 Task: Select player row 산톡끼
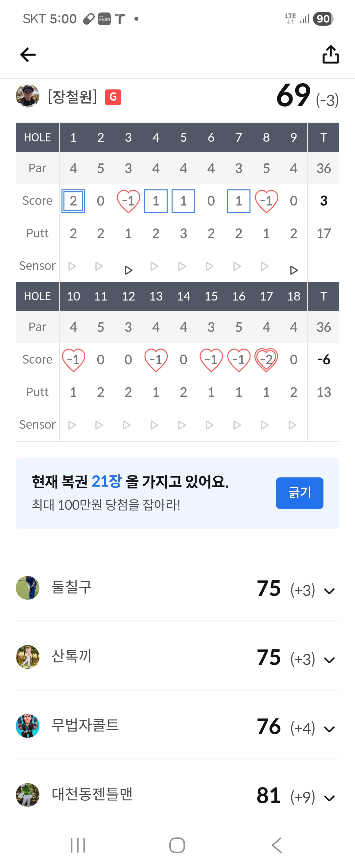click(168, 656)
